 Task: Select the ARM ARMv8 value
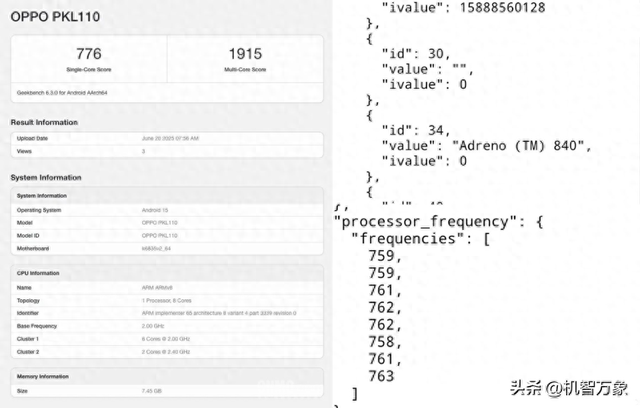pos(157,288)
